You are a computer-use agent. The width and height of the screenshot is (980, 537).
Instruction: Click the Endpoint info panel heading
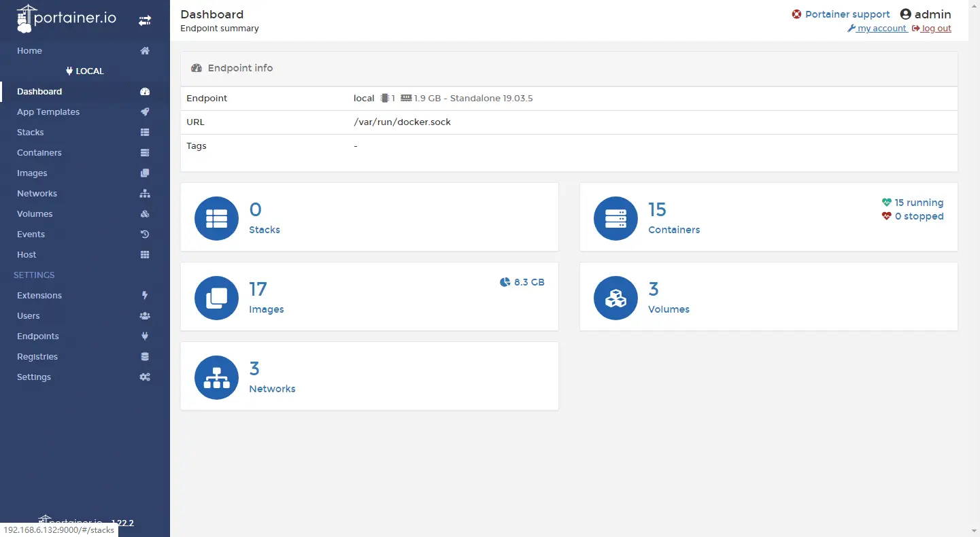point(240,68)
